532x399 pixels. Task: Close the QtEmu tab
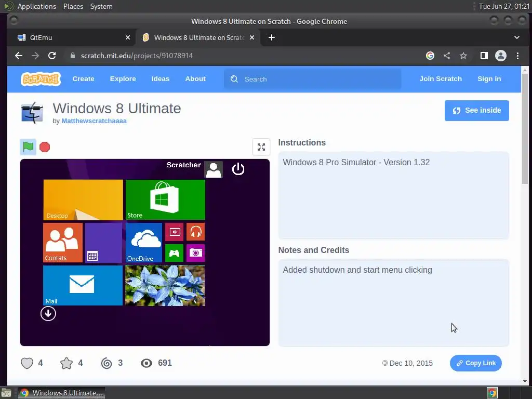pos(128,37)
